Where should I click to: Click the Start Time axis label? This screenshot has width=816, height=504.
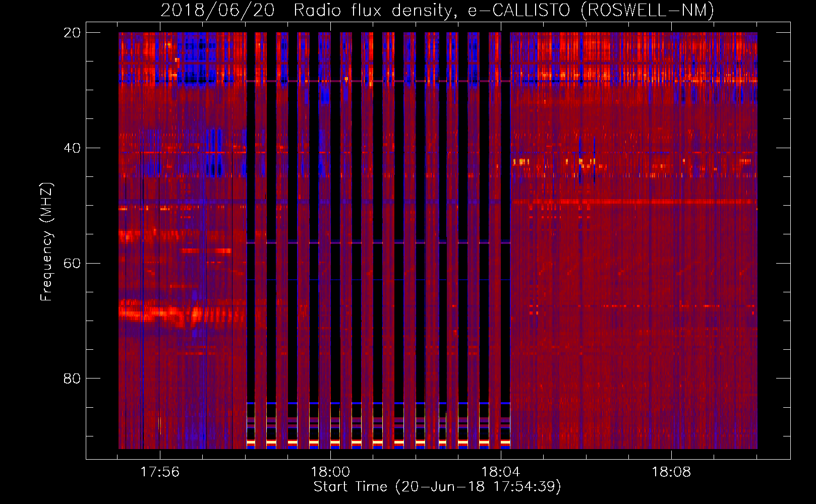437,487
